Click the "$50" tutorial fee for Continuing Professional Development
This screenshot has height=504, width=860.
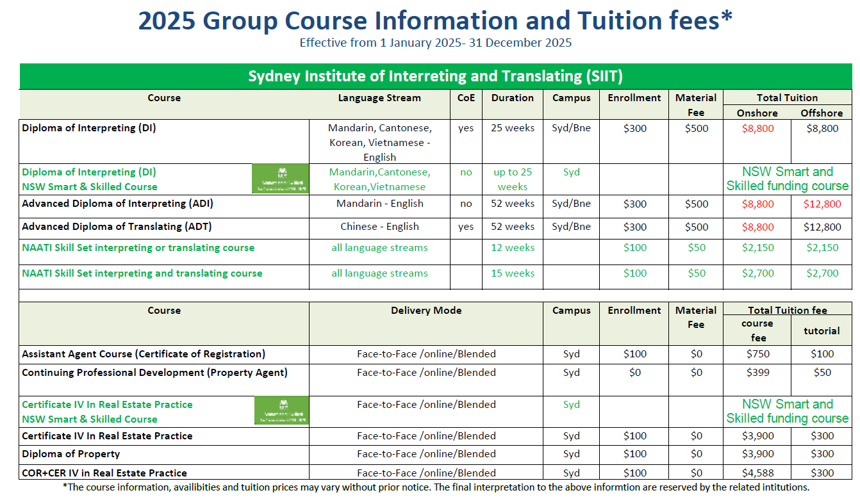click(822, 373)
